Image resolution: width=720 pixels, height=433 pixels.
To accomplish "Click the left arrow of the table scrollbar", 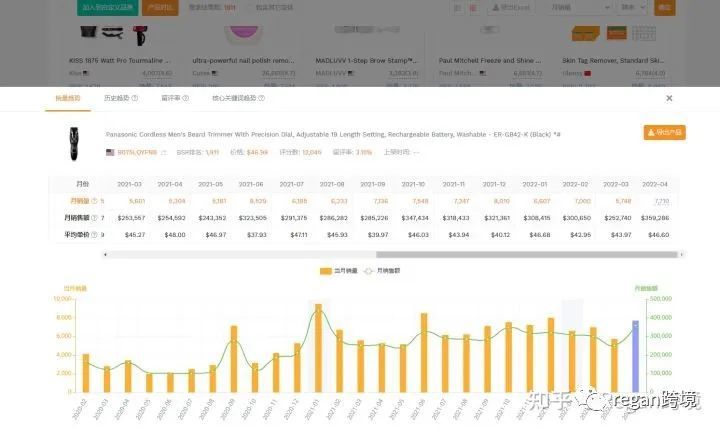I will pos(105,254).
